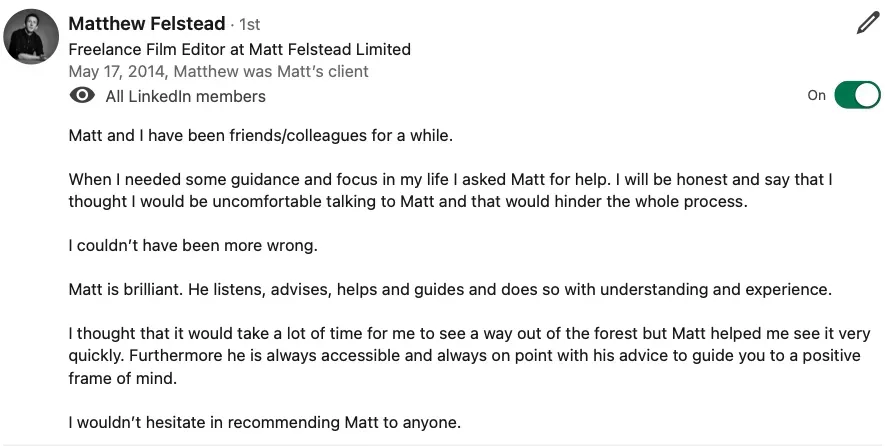This screenshot has width=885, height=446.
Task: Turn off the recommendation visibility toggle
Action: pos(857,95)
